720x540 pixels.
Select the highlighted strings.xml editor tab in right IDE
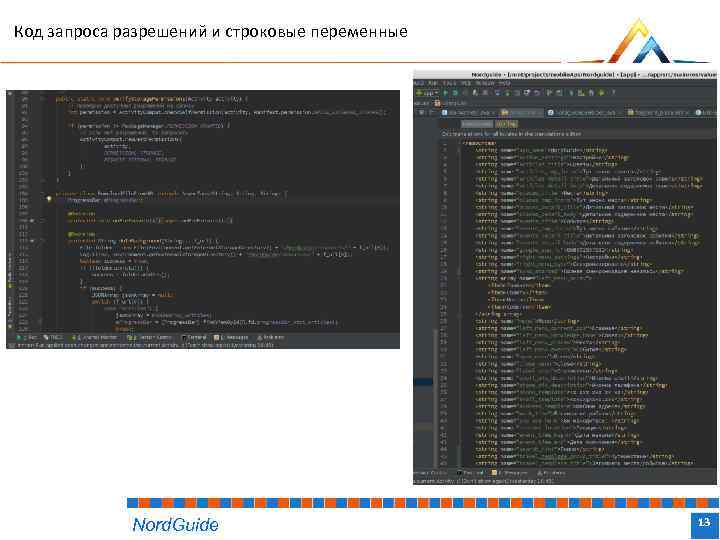[x=521, y=113]
